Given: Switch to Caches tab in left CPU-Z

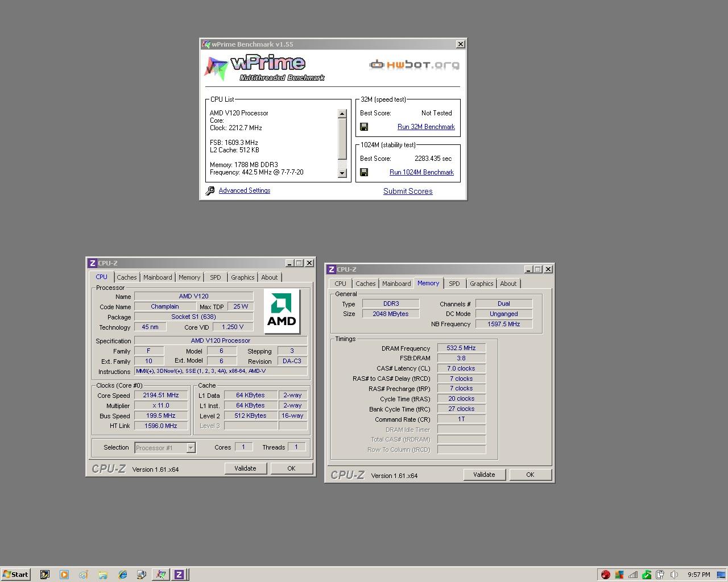Looking at the screenshot, I should (127, 277).
